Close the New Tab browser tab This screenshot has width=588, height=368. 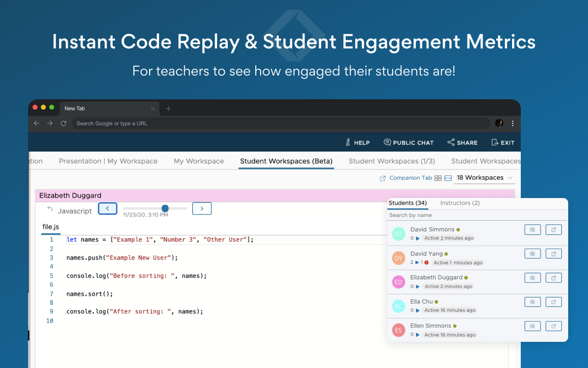pyautogui.click(x=153, y=108)
